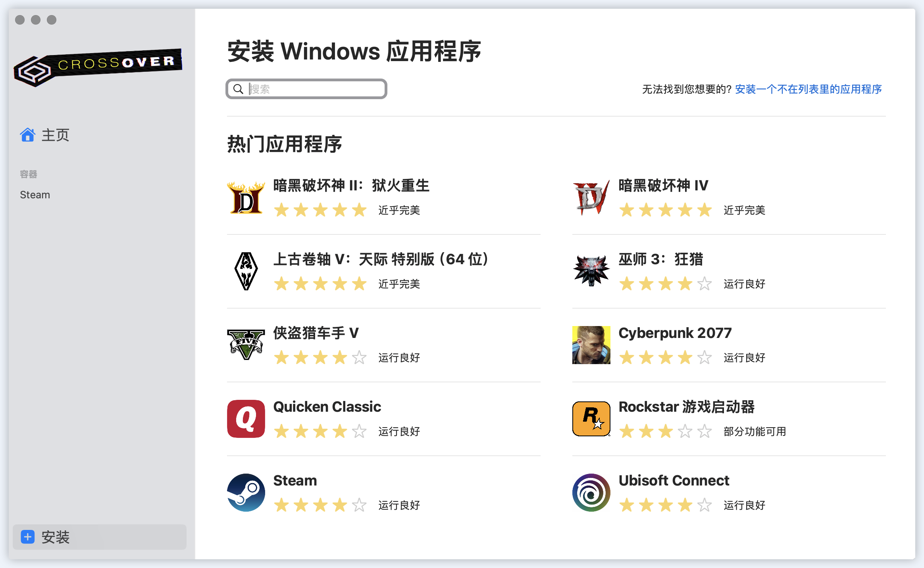Open The Witcher 3 wolf icon

tap(591, 271)
